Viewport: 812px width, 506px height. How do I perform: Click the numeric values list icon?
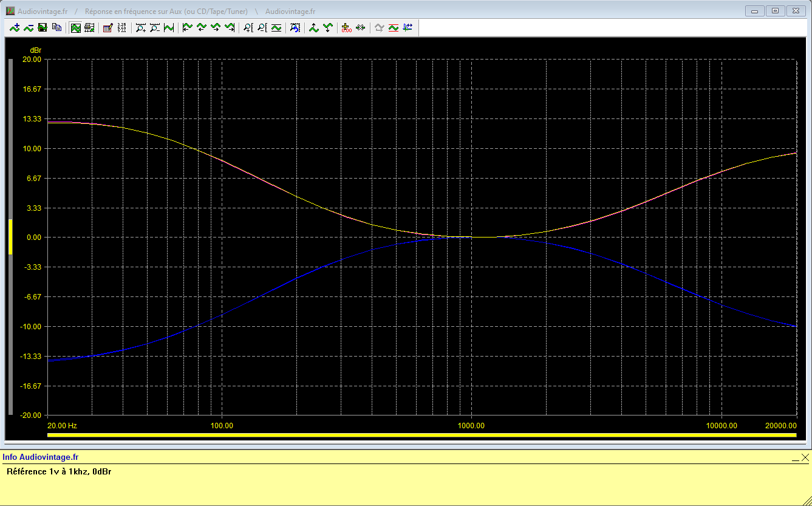point(121,27)
